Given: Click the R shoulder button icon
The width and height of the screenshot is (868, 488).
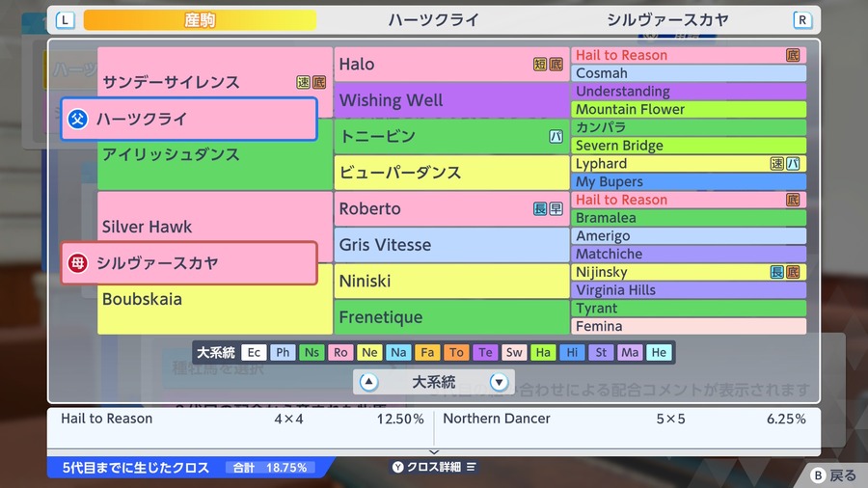Looking at the screenshot, I should [802, 20].
